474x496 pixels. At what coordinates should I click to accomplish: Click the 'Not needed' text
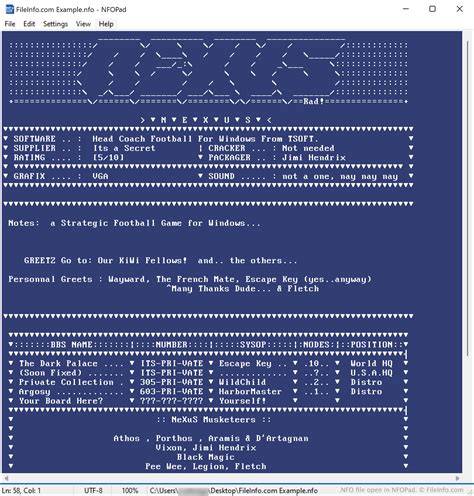[x=308, y=148]
